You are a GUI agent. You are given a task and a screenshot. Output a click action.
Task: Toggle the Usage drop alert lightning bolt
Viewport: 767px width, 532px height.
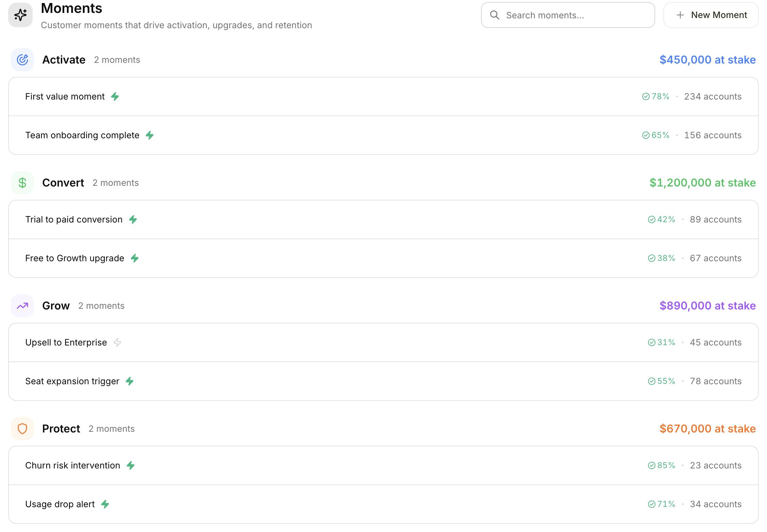[x=105, y=504]
